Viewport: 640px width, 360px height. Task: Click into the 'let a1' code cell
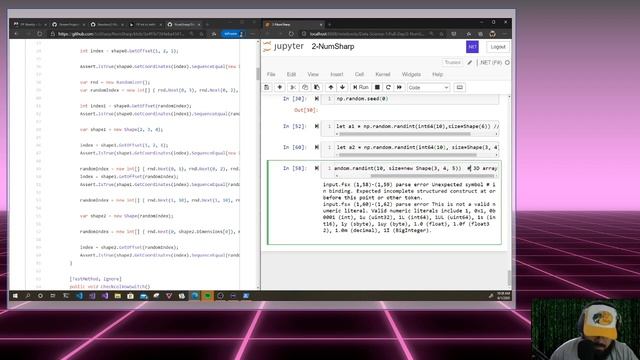click(x=416, y=127)
